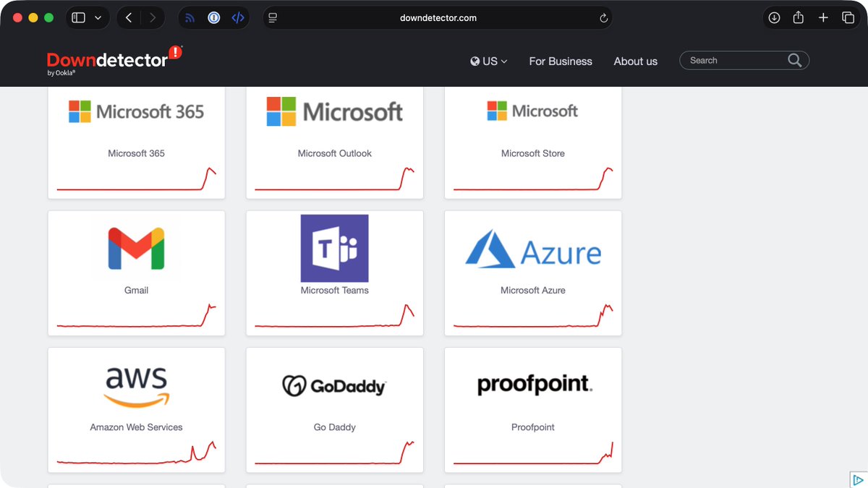Open the 1Password extension icon

(x=214, y=18)
